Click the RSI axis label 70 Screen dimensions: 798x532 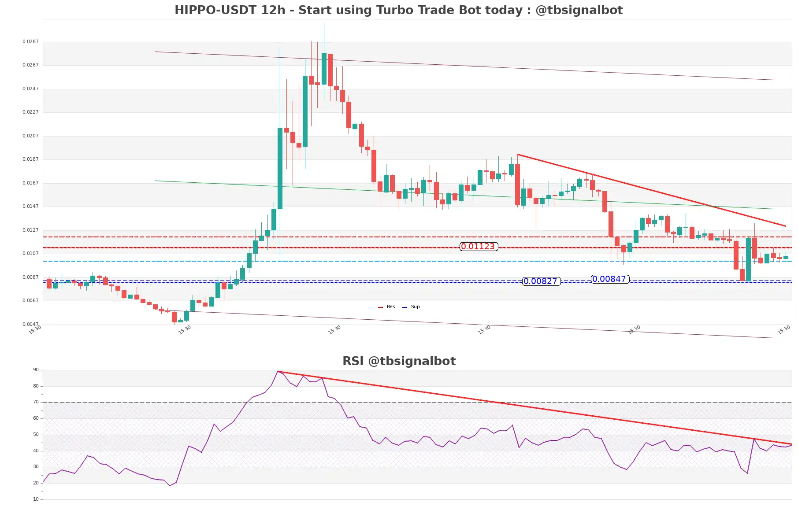pos(36,402)
